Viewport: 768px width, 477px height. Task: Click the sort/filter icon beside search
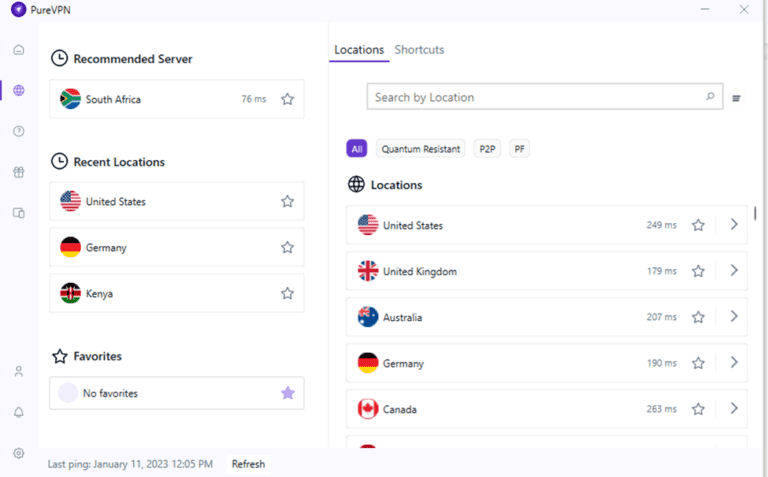(736, 98)
